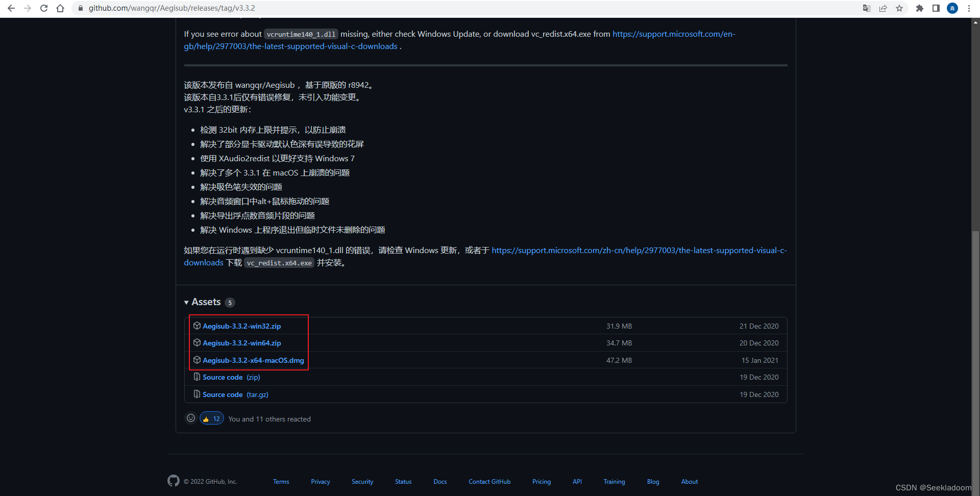Image resolution: width=980 pixels, height=496 pixels.
Task: Click the padlock site info icon
Action: point(80,8)
